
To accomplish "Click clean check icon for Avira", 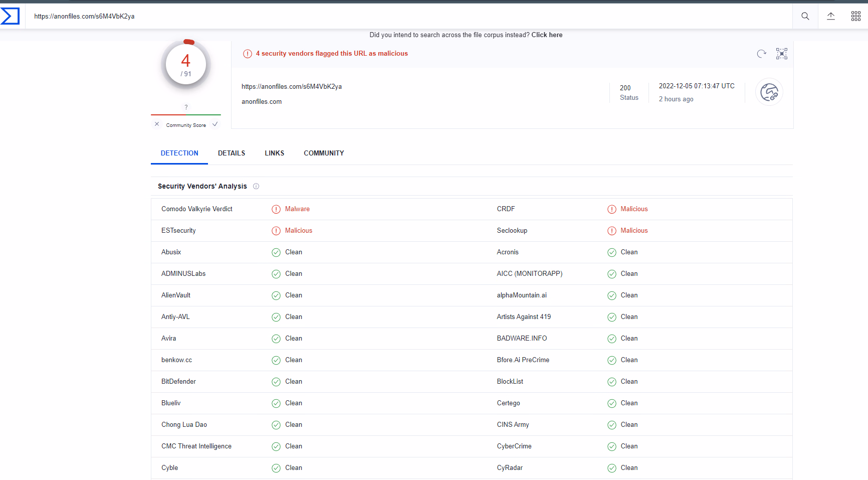I will coord(276,339).
